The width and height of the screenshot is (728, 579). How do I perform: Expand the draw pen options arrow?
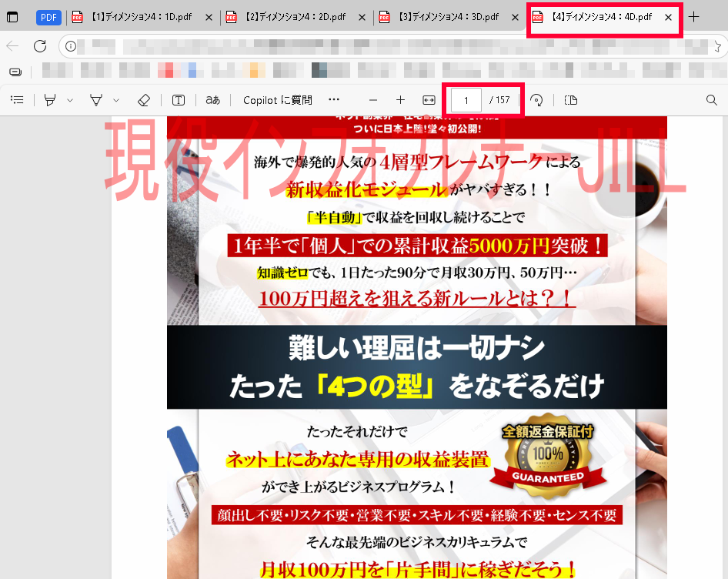116,100
